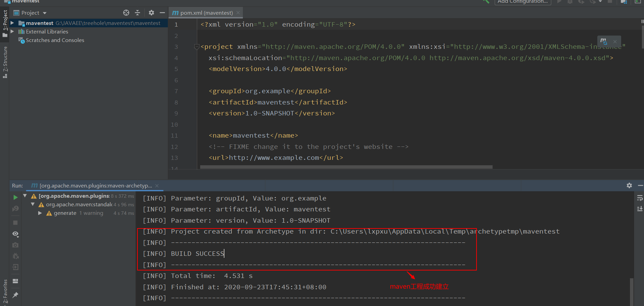Click the editor horizontal scrollbar

click(x=346, y=167)
